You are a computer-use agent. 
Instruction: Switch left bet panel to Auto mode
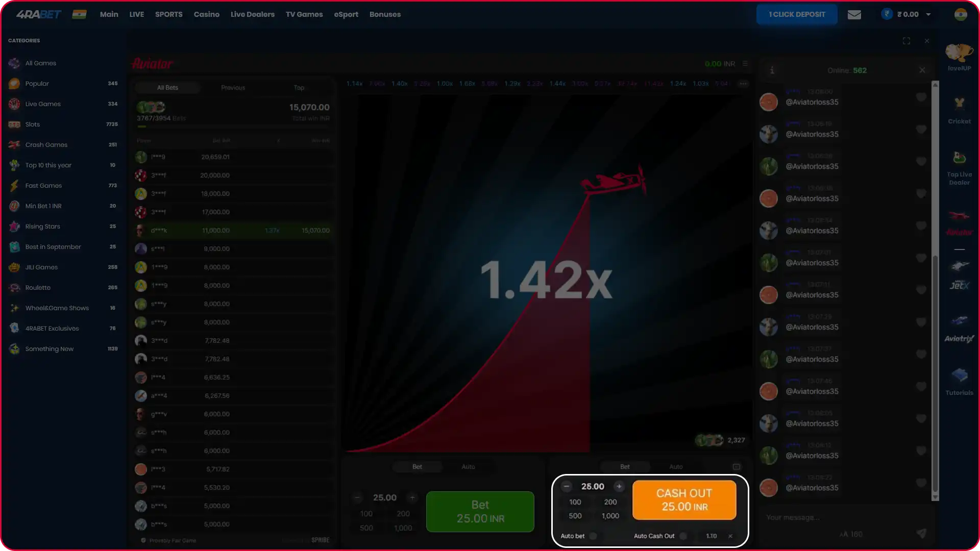(x=468, y=467)
